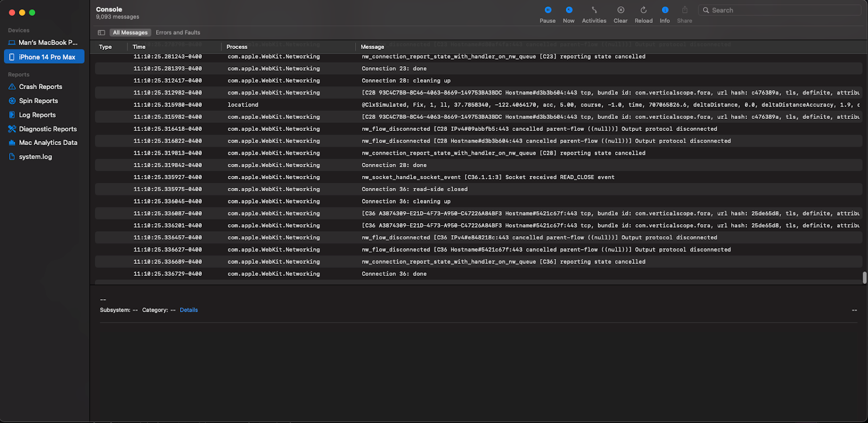Screen dimensions: 868x423
Task: Click the '9,093 messages' count text
Action: 117,17
